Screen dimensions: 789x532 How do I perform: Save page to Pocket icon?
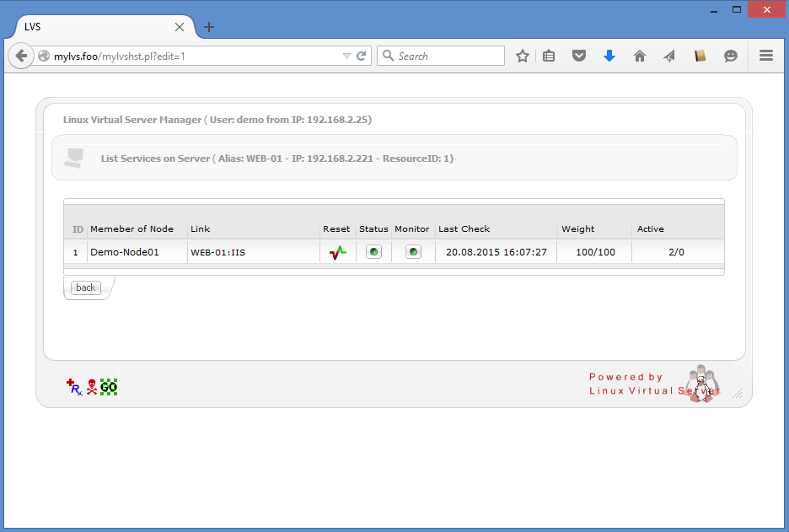point(579,56)
